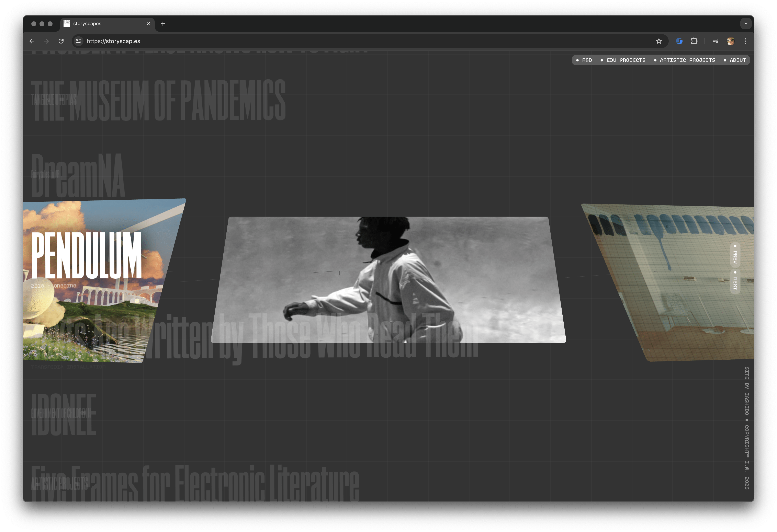Expand the tab search chevron
The image size is (777, 532).
coord(746,24)
